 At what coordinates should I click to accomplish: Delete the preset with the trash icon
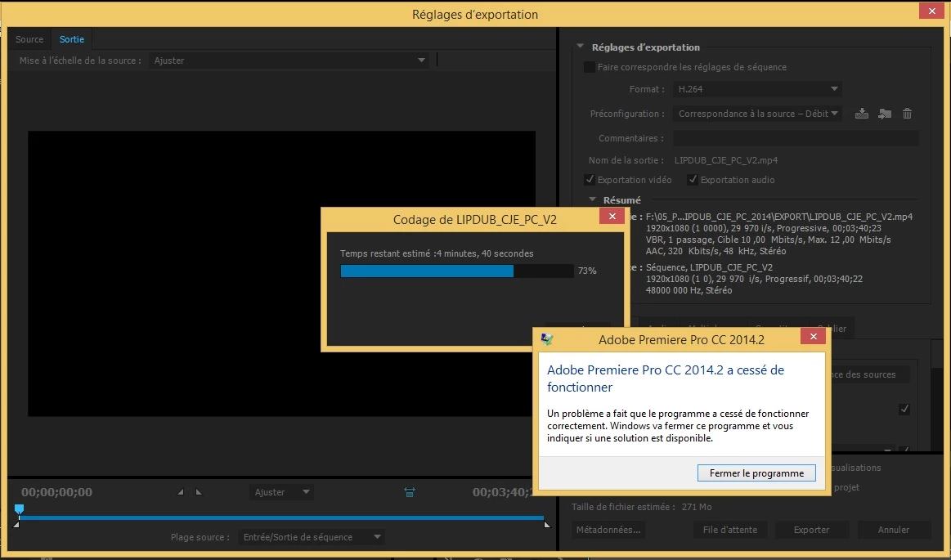point(907,114)
